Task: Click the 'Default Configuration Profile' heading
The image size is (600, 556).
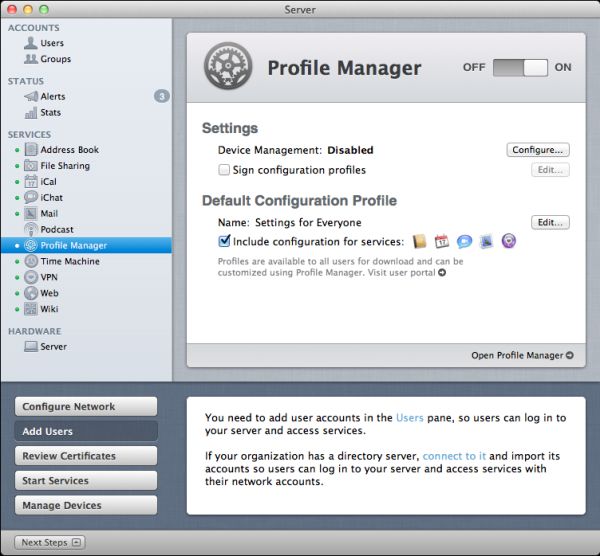Action: click(299, 201)
